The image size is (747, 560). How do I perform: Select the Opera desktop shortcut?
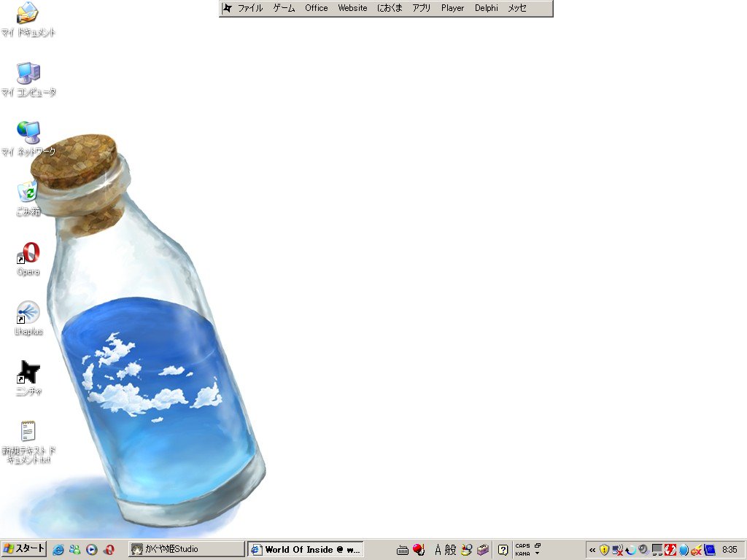[x=28, y=259]
